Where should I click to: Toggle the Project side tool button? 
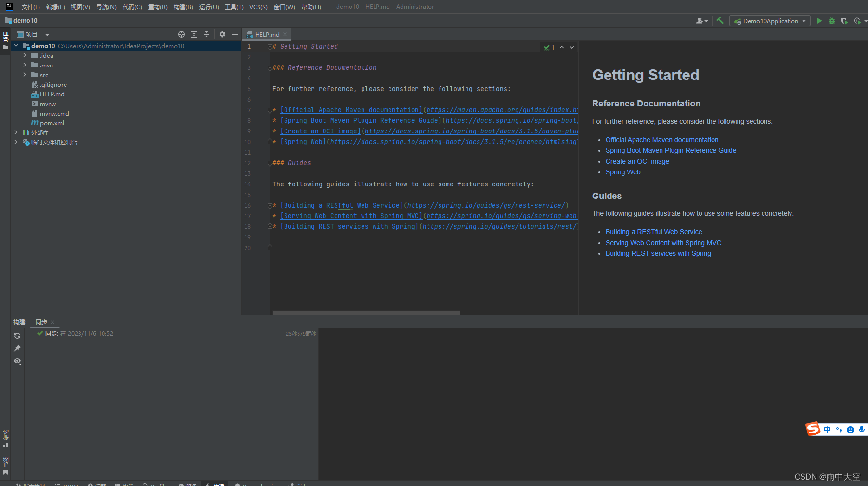point(5,40)
